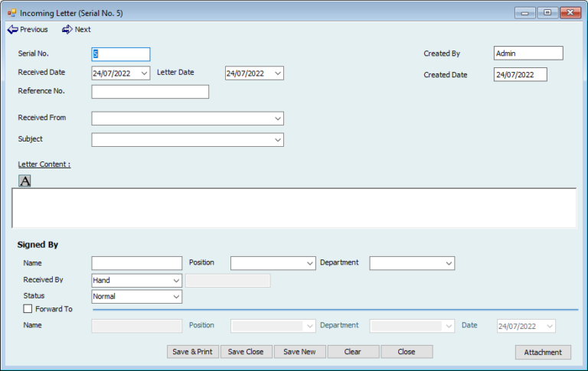Click in the Letter Content text area
The width and height of the screenshot is (588, 371).
pyautogui.click(x=294, y=208)
